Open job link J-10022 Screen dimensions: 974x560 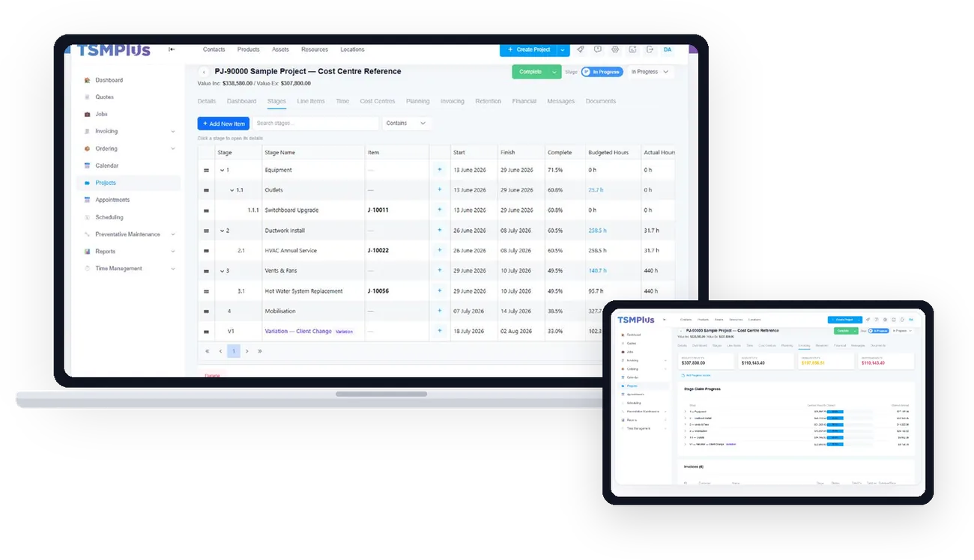[x=378, y=251]
